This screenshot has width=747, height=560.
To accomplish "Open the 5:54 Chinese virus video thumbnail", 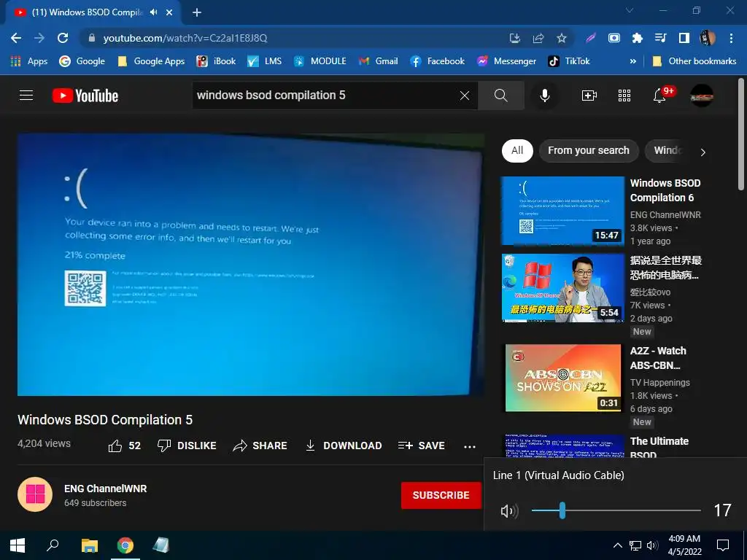I will [562, 288].
